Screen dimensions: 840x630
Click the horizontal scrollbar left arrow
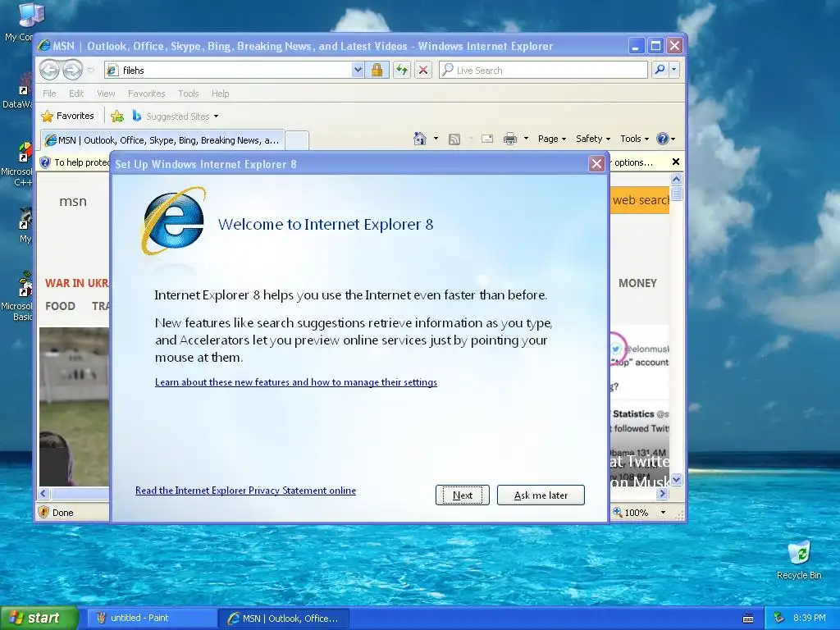[x=44, y=493]
